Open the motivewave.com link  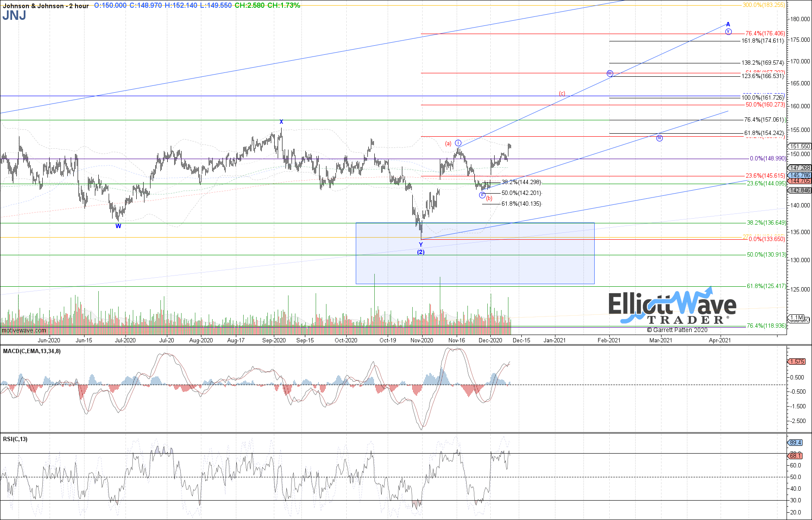coord(23,330)
